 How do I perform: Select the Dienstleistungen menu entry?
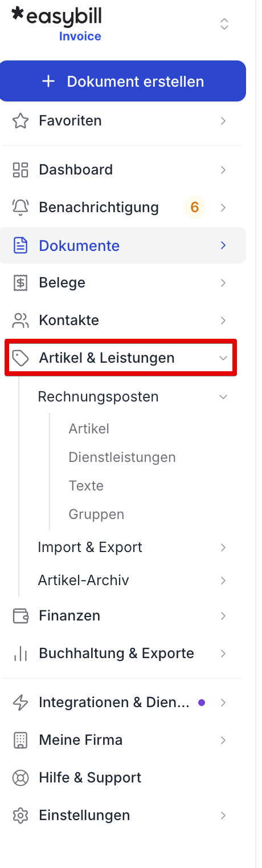[x=122, y=457]
